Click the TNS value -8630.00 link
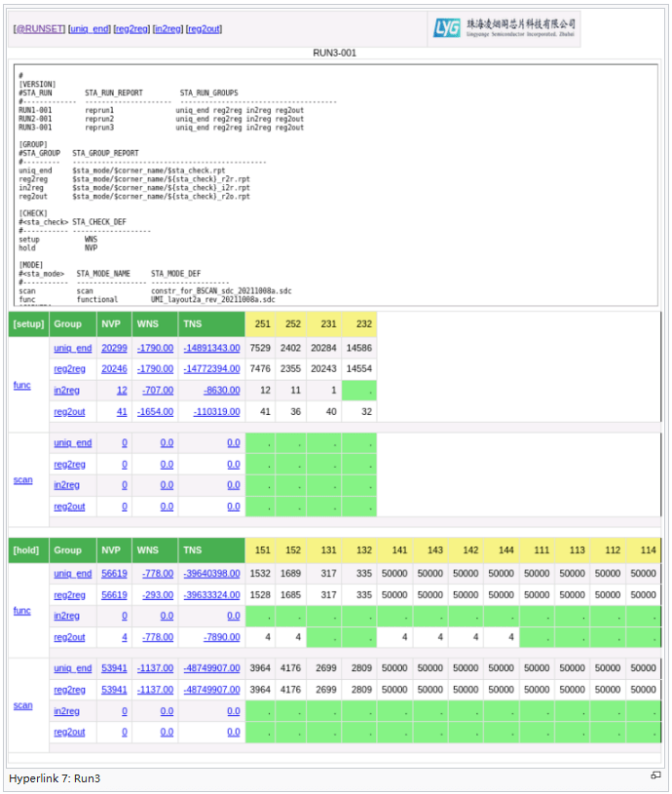The height and width of the screenshot is (794, 672). [x=221, y=390]
